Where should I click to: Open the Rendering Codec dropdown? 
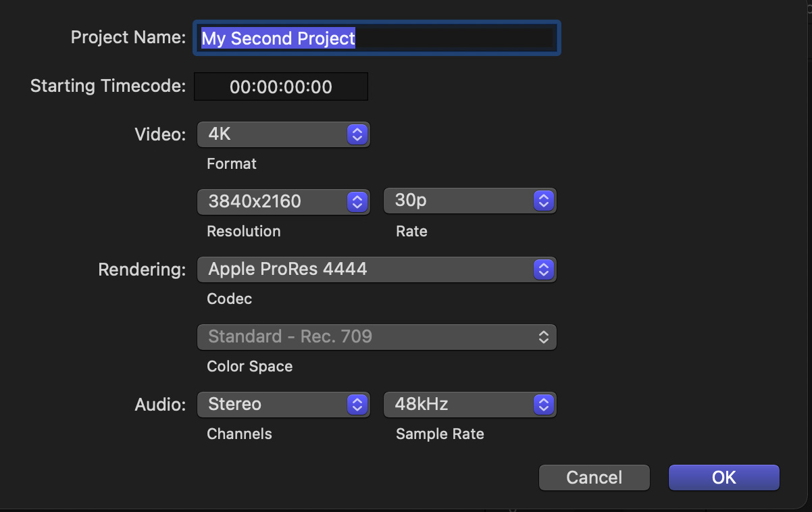377,269
